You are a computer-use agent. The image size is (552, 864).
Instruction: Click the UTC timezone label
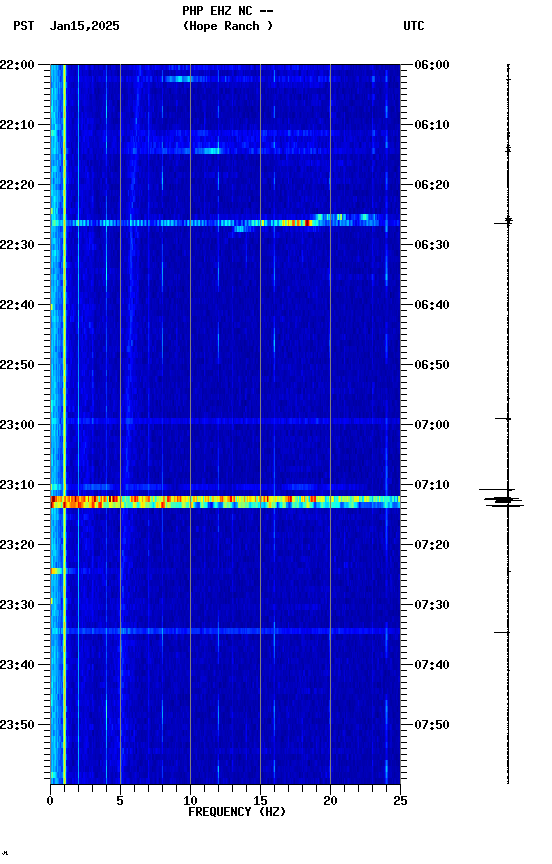(414, 26)
